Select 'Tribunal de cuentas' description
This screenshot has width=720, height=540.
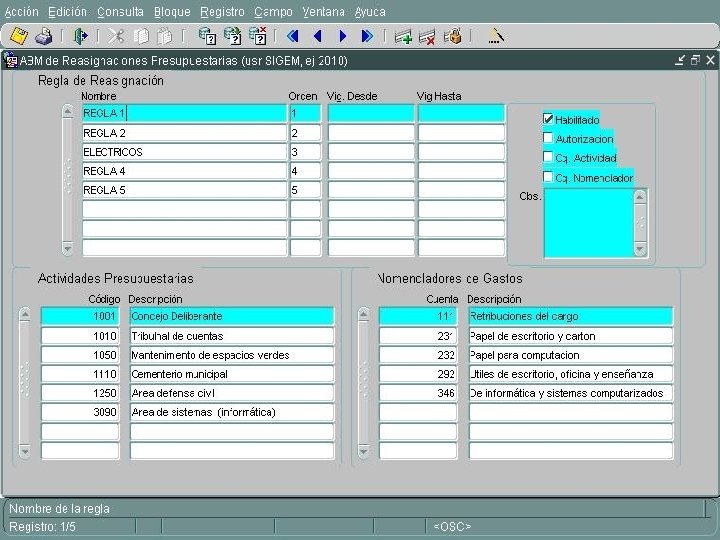[232, 336]
